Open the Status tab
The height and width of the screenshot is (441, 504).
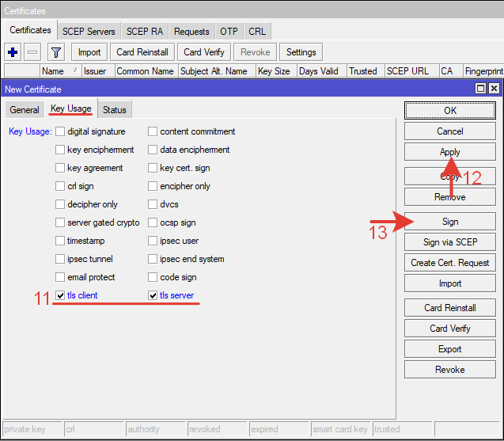[114, 110]
